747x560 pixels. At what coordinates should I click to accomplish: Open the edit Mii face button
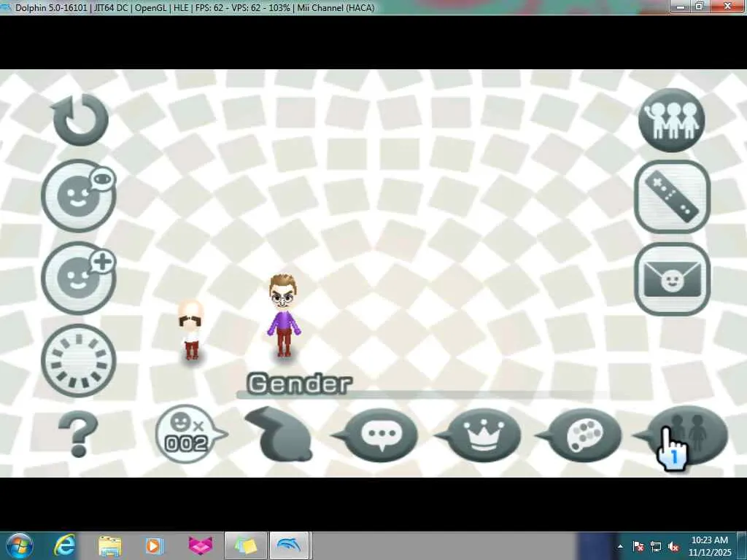pos(79,195)
